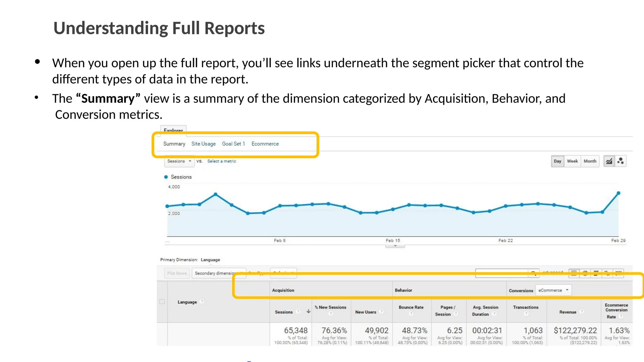This screenshot has height=362, width=644.
Task: Switch to the motion chart icon
Action: click(x=620, y=161)
